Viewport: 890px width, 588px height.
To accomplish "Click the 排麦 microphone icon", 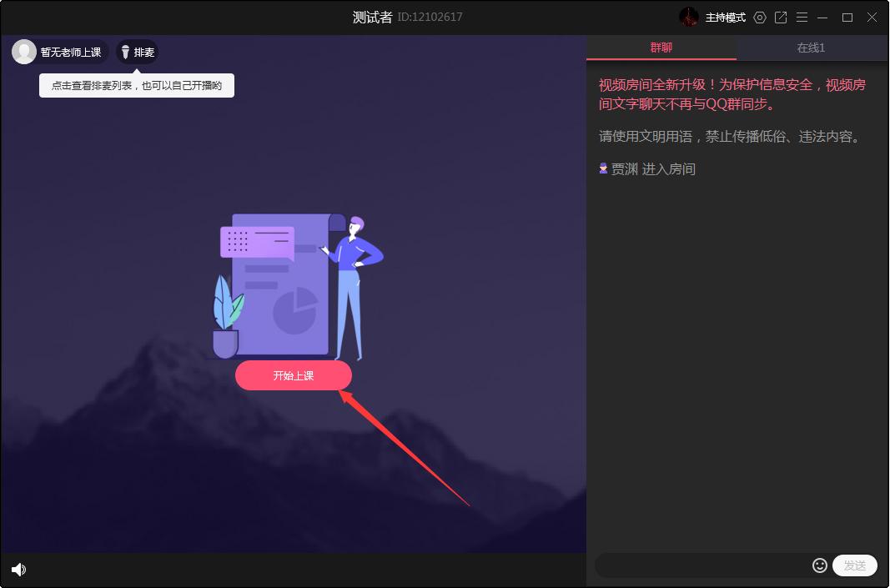I will point(125,52).
